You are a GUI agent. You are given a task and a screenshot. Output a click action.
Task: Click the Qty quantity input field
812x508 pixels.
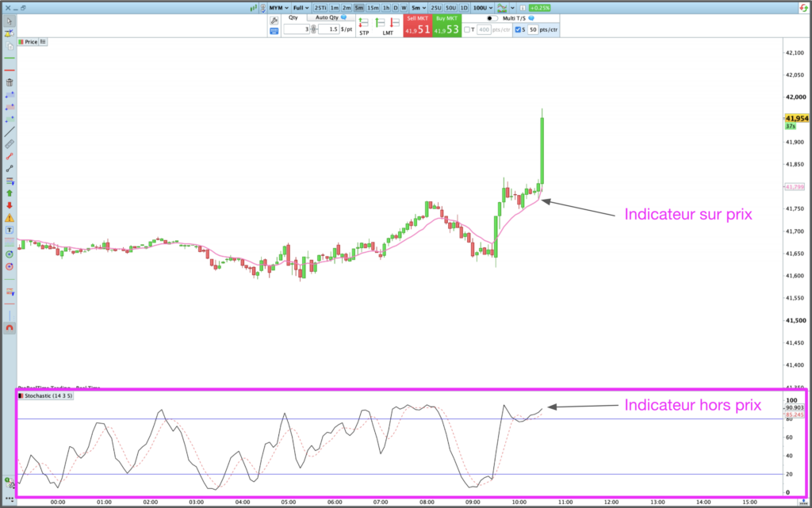tap(296, 29)
